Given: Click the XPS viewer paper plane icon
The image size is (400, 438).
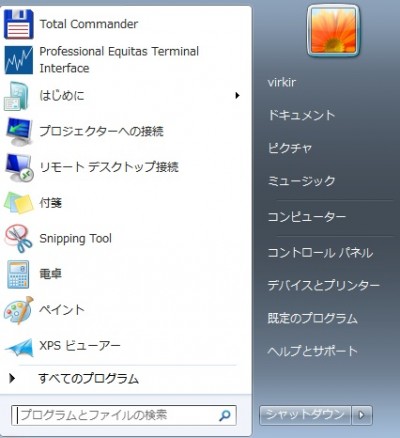Looking at the screenshot, I should tap(19, 347).
